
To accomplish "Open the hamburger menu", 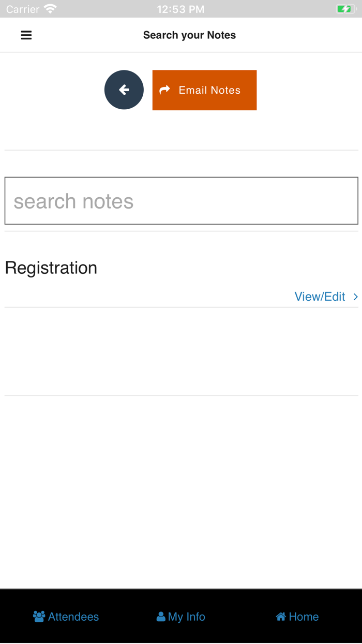I will click(26, 35).
